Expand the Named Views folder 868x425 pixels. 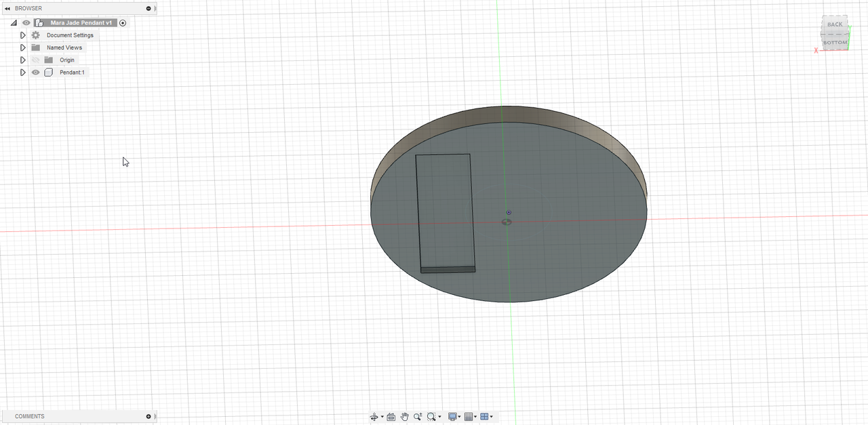(x=23, y=47)
